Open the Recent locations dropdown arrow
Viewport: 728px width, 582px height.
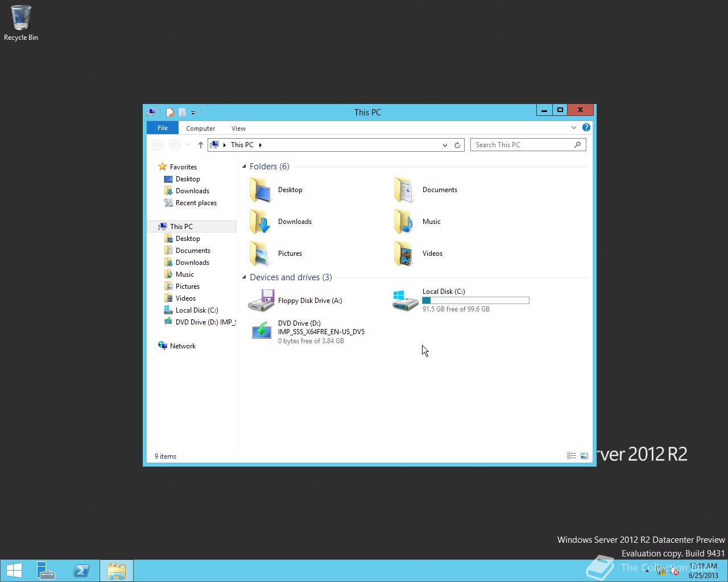point(188,145)
